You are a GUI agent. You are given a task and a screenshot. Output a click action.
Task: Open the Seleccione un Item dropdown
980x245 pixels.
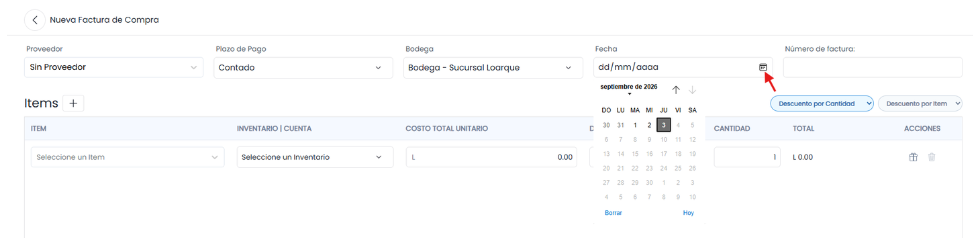tap(128, 157)
